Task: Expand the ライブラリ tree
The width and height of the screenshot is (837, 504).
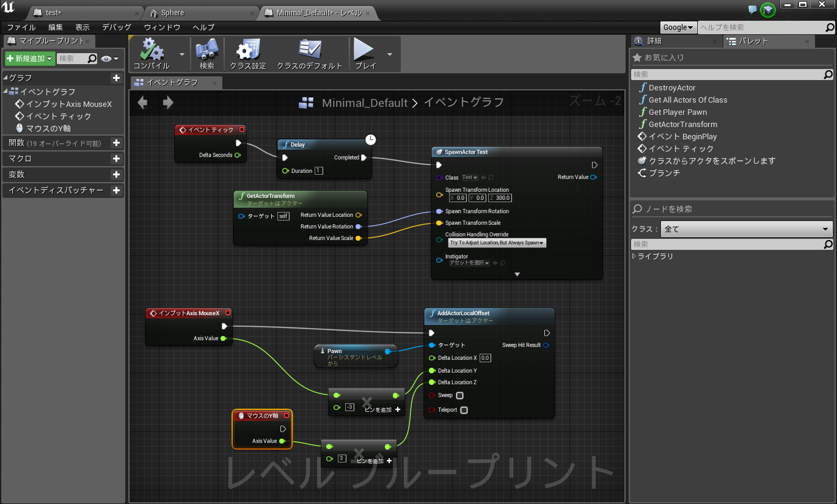Action: (634, 257)
